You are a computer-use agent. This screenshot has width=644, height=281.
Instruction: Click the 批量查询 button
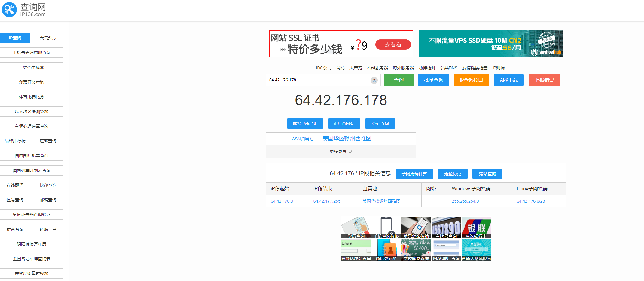(x=434, y=80)
